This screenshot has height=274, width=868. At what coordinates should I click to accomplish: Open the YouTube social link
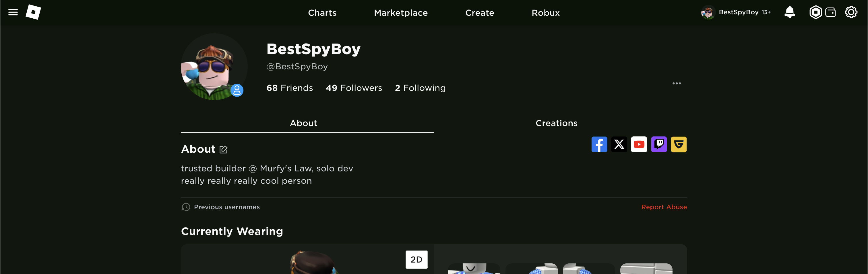(639, 144)
